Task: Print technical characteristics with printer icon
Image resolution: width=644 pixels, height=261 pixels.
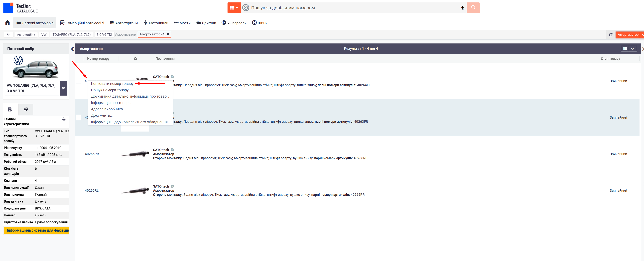Action: [x=64, y=119]
